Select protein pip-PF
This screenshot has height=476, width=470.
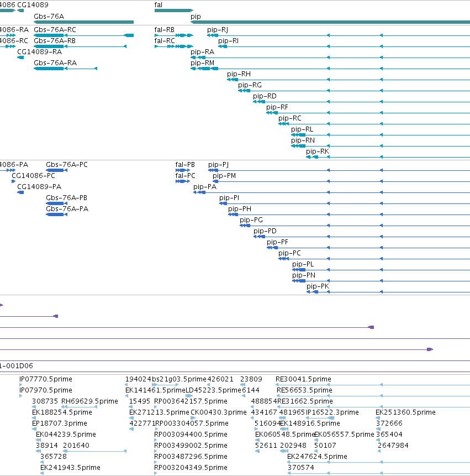click(x=277, y=242)
